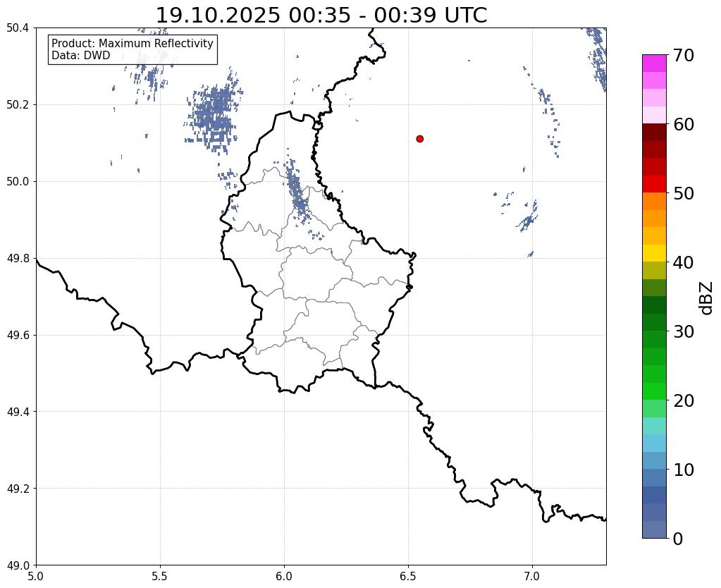Image resolution: width=721 pixels, height=588 pixels.
Task: Pick the light cyan colorbar swatch near 15
Action: coord(654,426)
